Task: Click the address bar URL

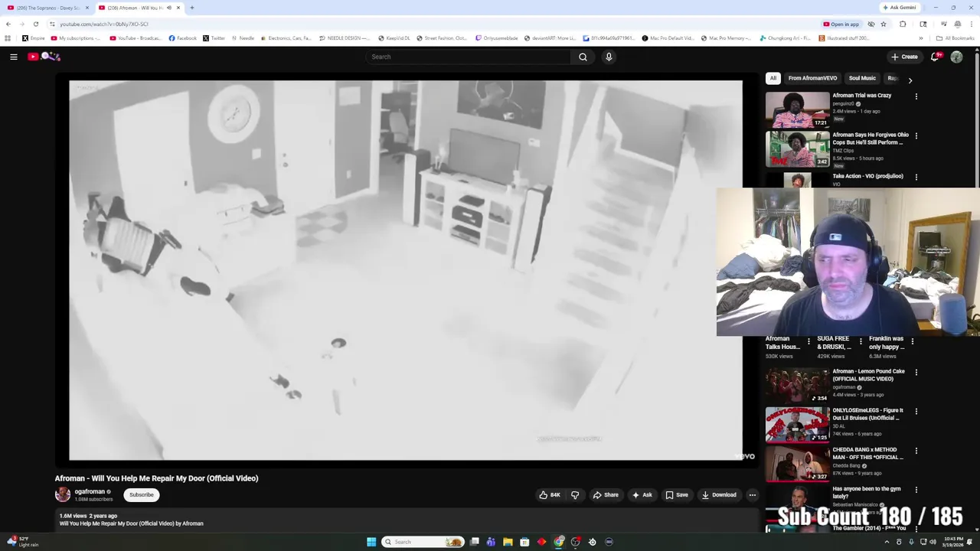Action: point(104,24)
